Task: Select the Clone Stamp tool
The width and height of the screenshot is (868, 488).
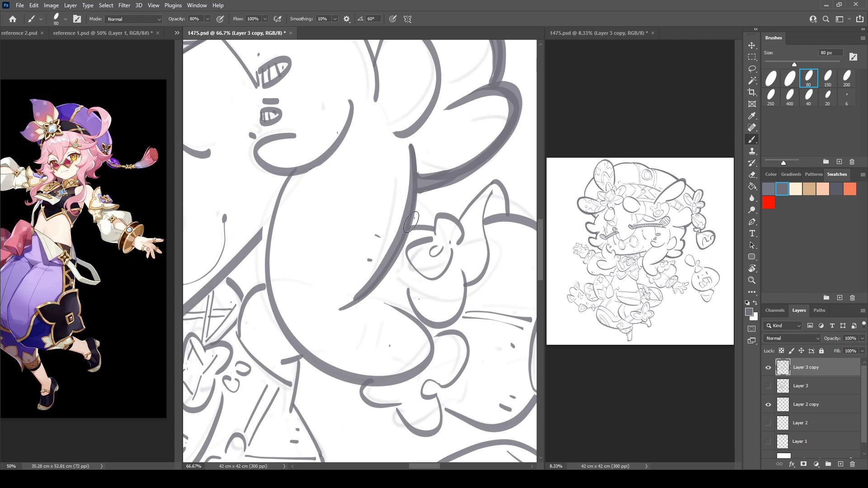Action: coord(752,151)
